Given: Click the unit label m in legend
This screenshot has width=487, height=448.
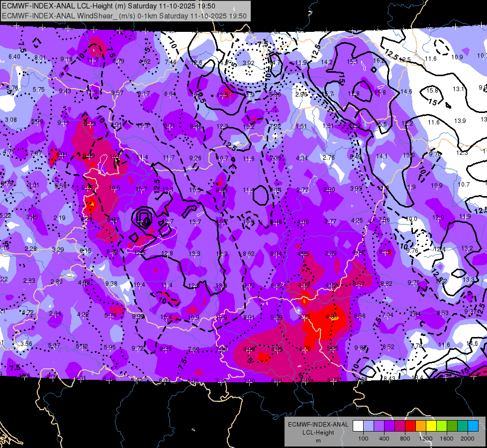Looking at the screenshot, I should coord(318,441).
